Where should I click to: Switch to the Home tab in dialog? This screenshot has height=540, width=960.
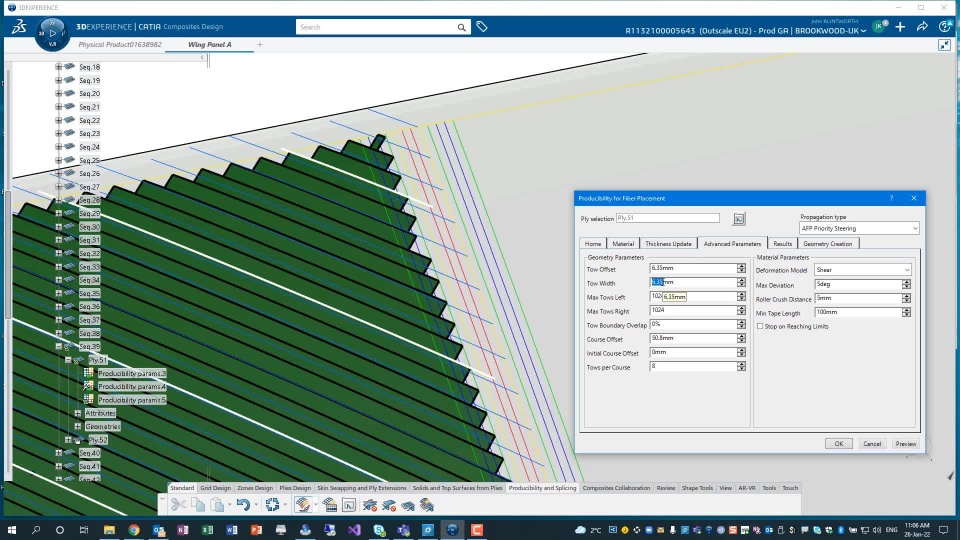tap(593, 244)
